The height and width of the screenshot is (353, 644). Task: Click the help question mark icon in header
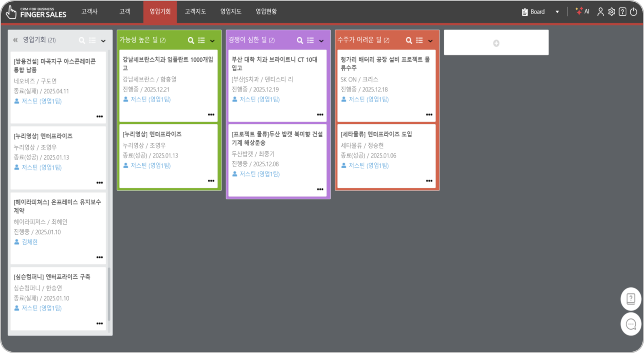622,12
